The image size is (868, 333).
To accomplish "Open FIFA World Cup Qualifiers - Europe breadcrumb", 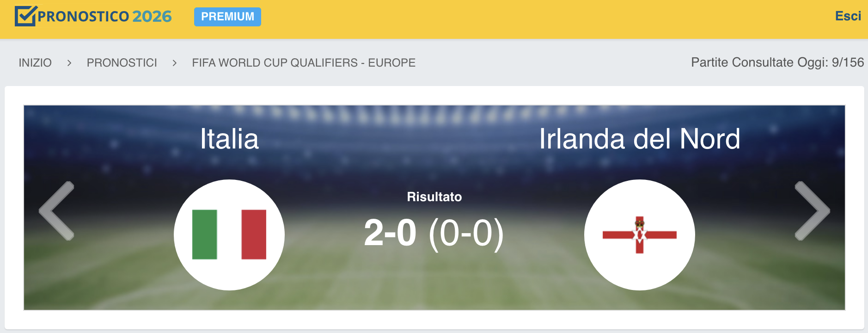I will click(x=304, y=63).
